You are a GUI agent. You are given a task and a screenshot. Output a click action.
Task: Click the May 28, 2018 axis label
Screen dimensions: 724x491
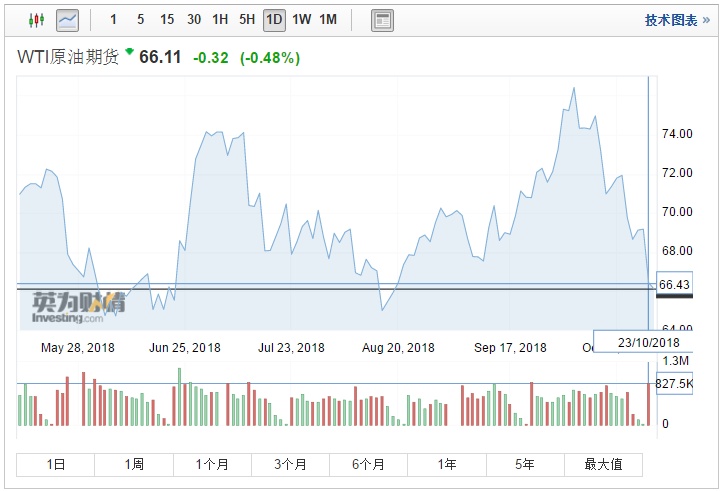(78, 347)
